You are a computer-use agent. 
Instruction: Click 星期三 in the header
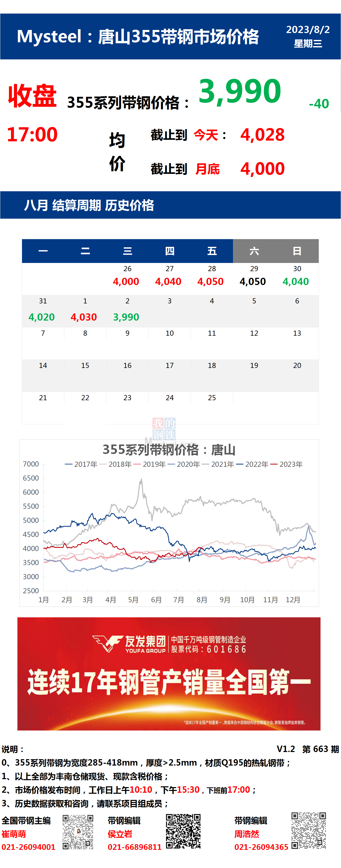[308, 44]
